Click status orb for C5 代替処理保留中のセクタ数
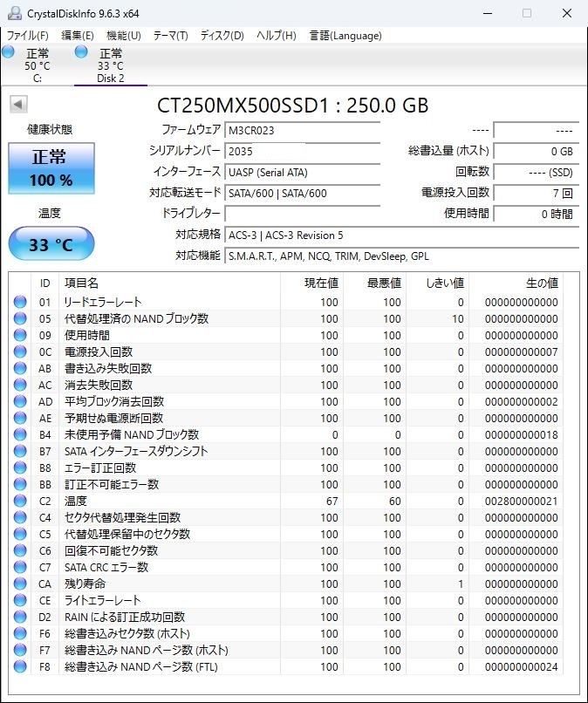588x703 pixels. click(20, 534)
